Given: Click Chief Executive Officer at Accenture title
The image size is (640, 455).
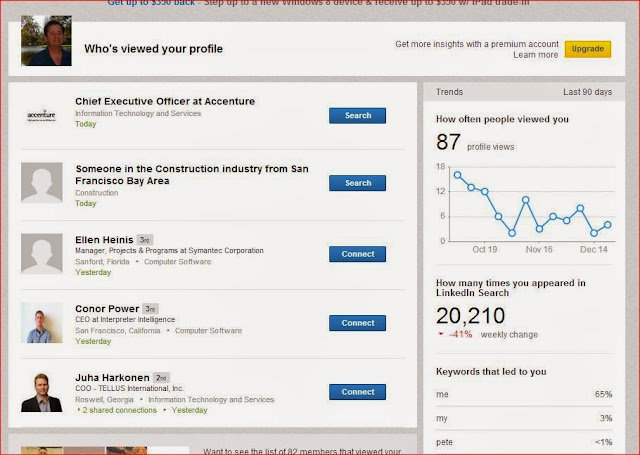Looking at the screenshot, I should (x=165, y=101).
